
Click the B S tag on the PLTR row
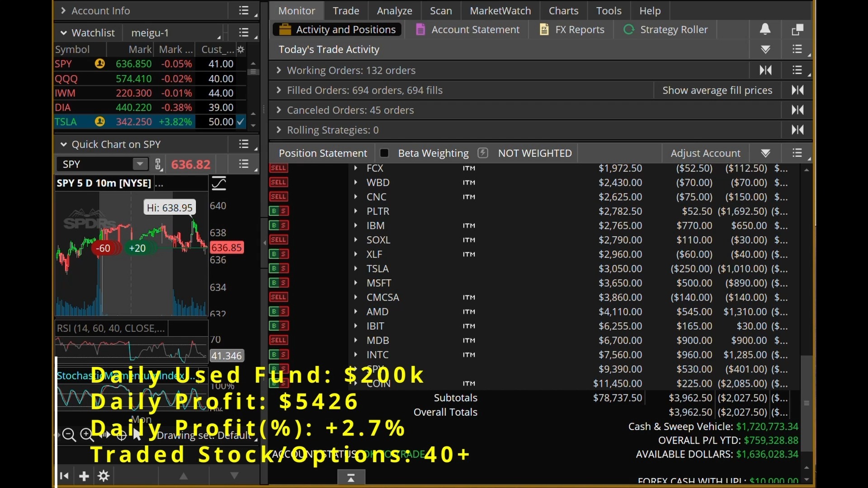click(278, 211)
